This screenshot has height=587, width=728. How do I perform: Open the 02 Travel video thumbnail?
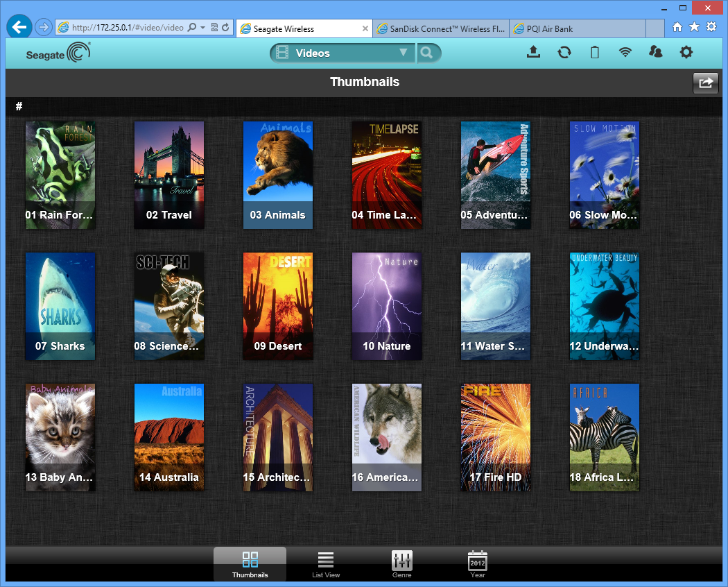coord(169,176)
